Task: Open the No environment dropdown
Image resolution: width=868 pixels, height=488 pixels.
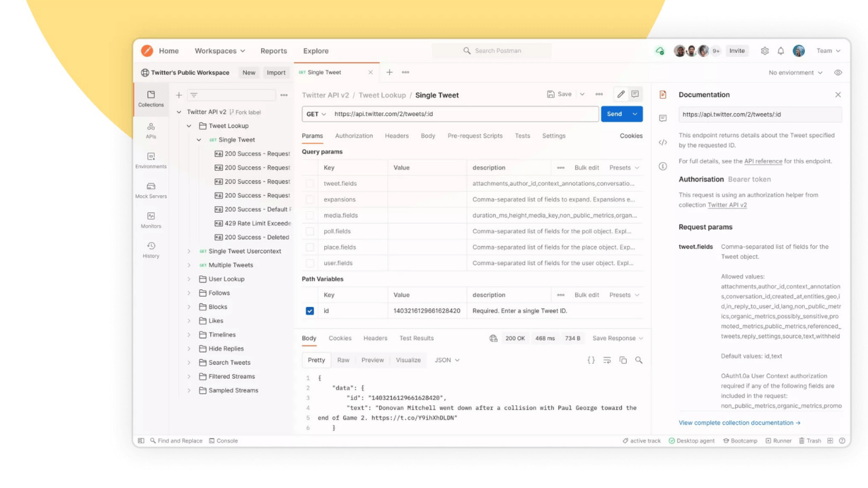Action: point(795,73)
